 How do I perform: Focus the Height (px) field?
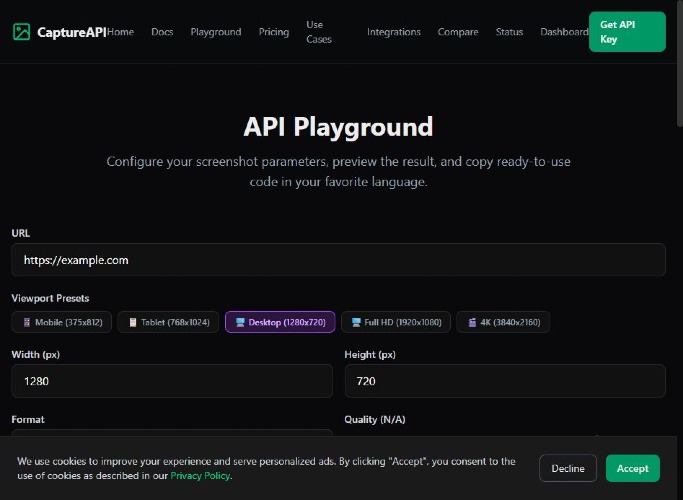pos(504,381)
